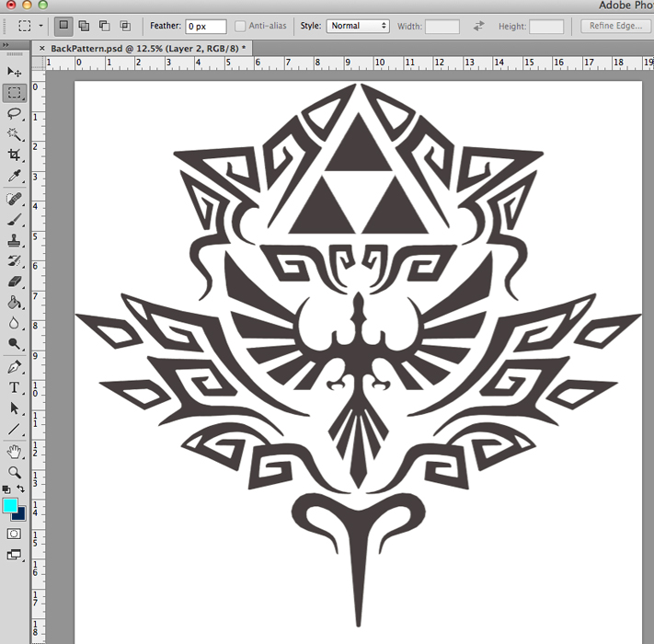Select the Paint Bucket tool

pos(14,303)
